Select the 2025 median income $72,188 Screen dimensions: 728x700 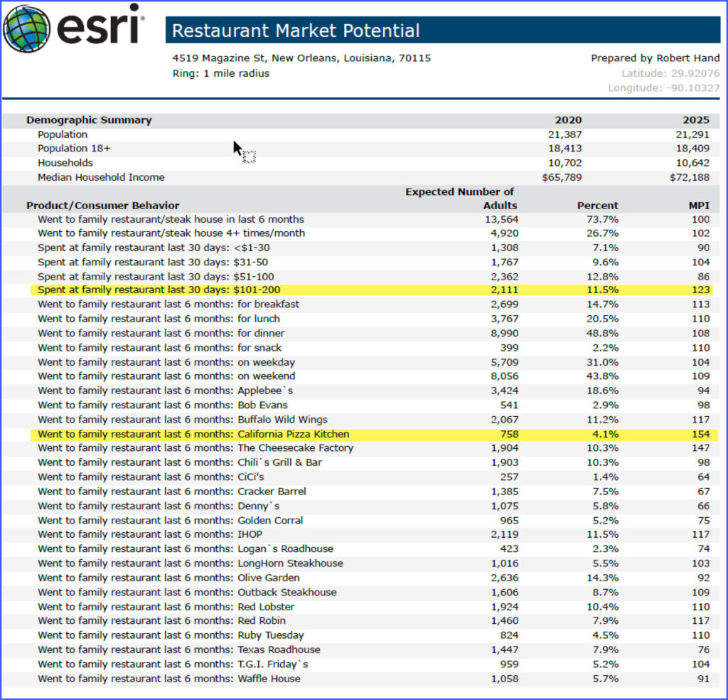click(689, 177)
